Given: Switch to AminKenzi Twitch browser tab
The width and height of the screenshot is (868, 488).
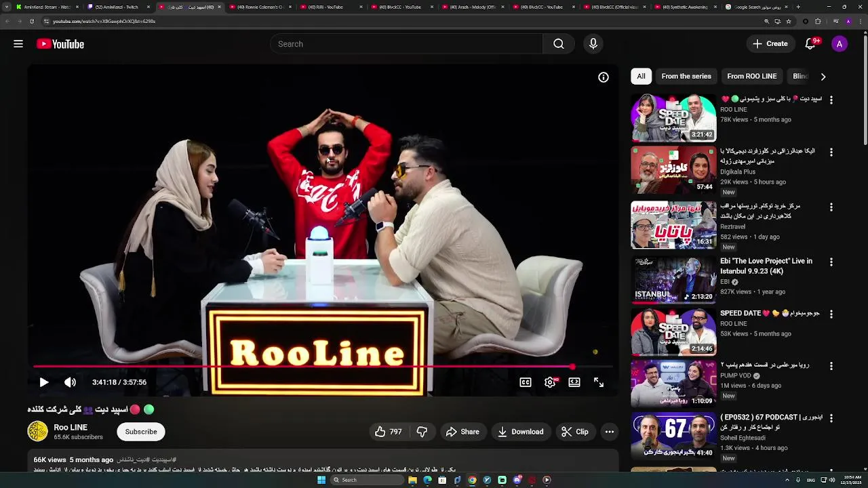Looking at the screenshot, I should click(117, 7).
